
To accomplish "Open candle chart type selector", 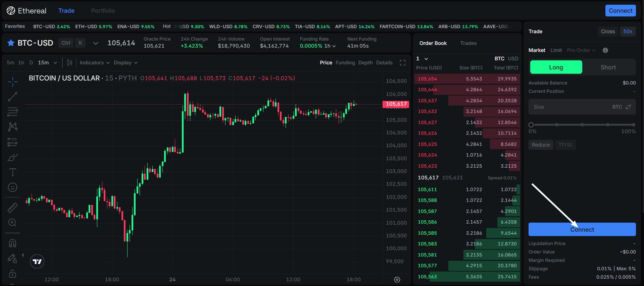I will point(69,63).
